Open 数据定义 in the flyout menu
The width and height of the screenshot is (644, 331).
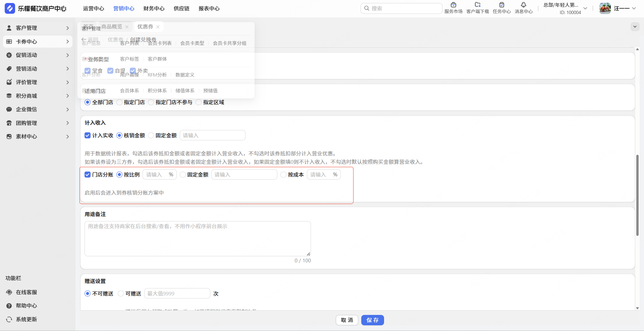(x=185, y=75)
